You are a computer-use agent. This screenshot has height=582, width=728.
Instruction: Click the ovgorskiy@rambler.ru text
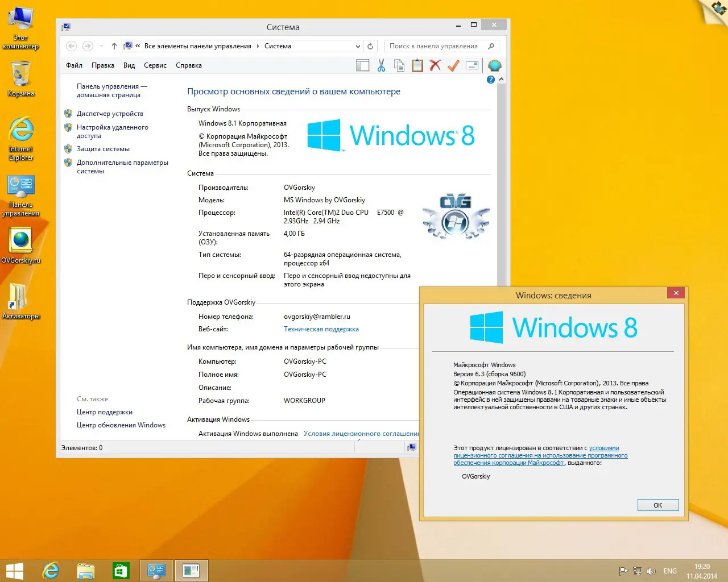pyautogui.click(x=317, y=317)
